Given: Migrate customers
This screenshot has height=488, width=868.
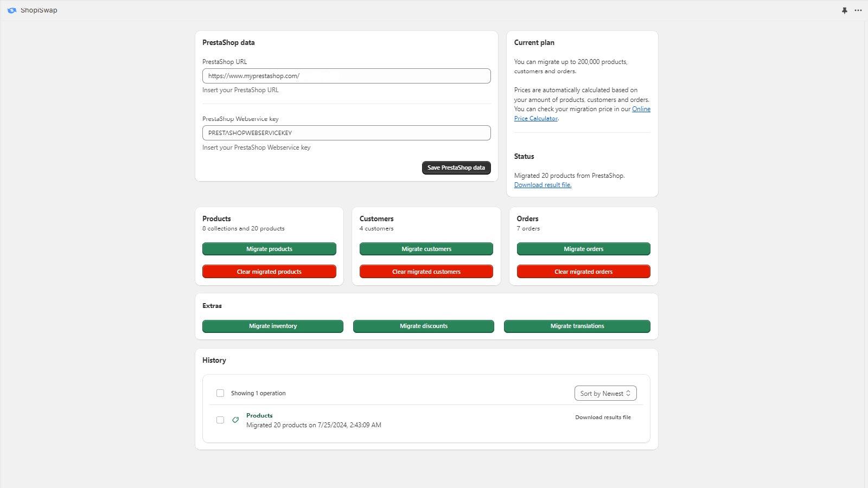Looking at the screenshot, I should point(426,248).
